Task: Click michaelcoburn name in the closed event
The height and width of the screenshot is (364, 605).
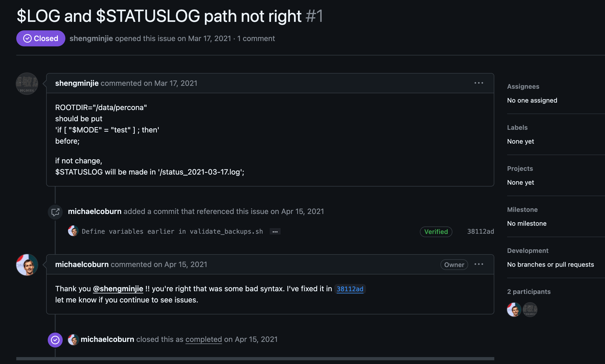Action: click(x=107, y=339)
